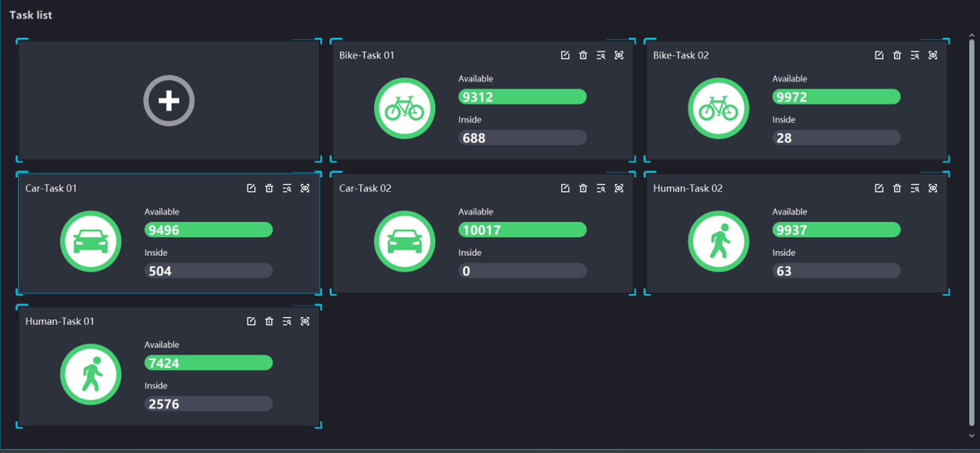Edit Human-Task 01 with pencil icon
Screen dimensions: 980x453
[x=251, y=321]
